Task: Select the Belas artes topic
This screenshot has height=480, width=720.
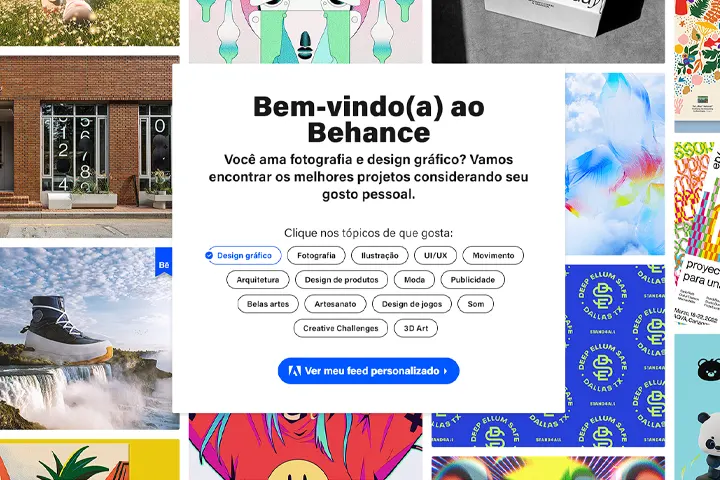Action: coord(268,304)
